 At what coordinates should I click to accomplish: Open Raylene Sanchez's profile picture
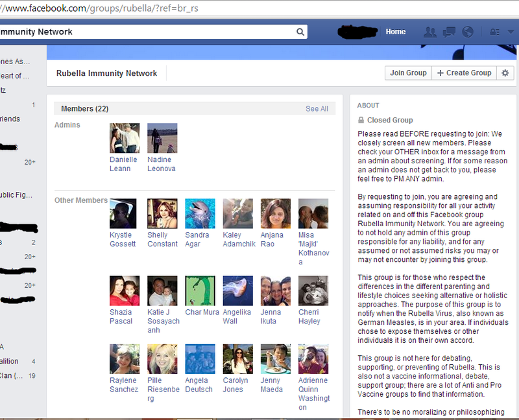point(125,359)
